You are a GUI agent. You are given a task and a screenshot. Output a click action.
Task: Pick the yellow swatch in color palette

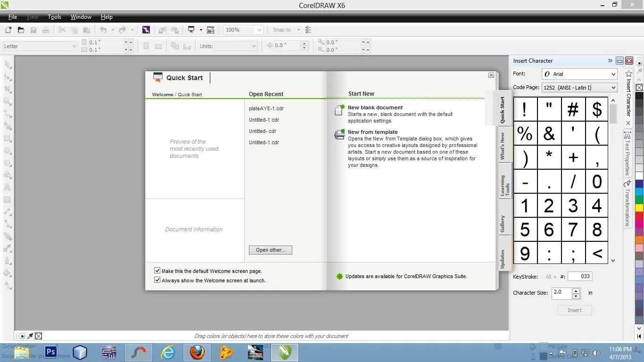click(639, 207)
